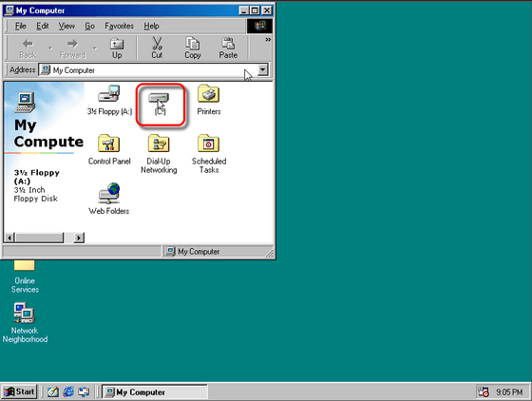Image resolution: width=532 pixels, height=401 pixels.
Task: Open the View menu
Action: tap(66, 26)
